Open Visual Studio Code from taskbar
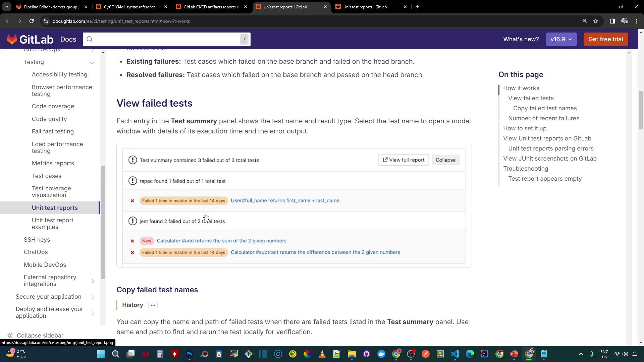 pos(455,354)
